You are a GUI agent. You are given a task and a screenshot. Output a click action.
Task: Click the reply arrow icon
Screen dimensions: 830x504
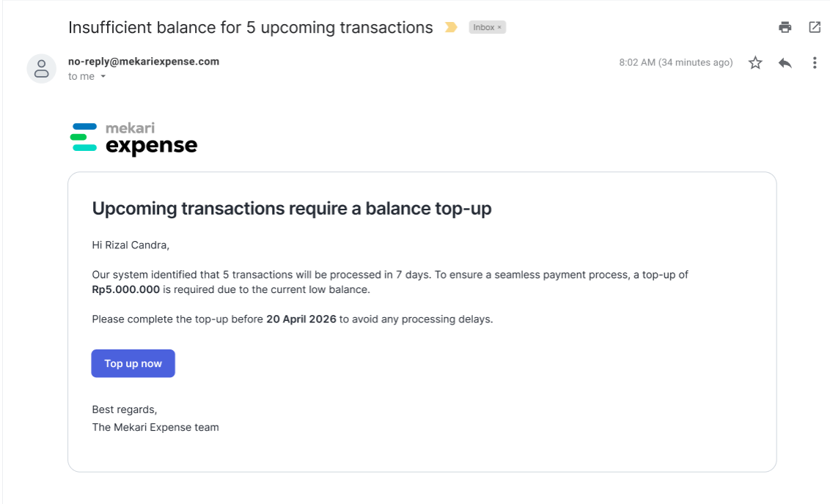pyautogui.click(x=785, y=63)
